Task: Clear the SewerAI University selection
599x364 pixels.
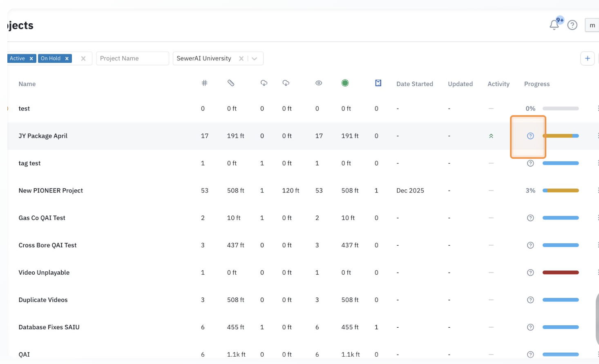Action: (x=241, y=59)
